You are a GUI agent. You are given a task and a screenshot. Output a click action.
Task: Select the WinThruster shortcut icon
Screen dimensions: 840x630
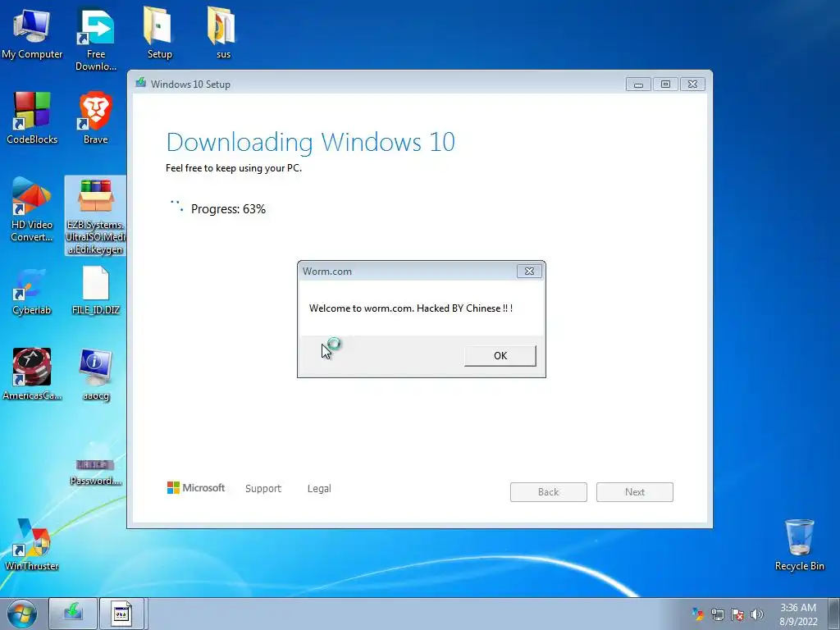32,544
